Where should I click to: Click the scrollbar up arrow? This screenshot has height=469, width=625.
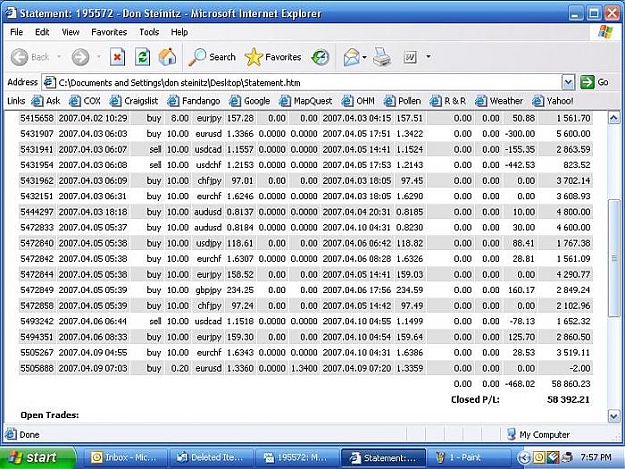[x=613, y=118]
